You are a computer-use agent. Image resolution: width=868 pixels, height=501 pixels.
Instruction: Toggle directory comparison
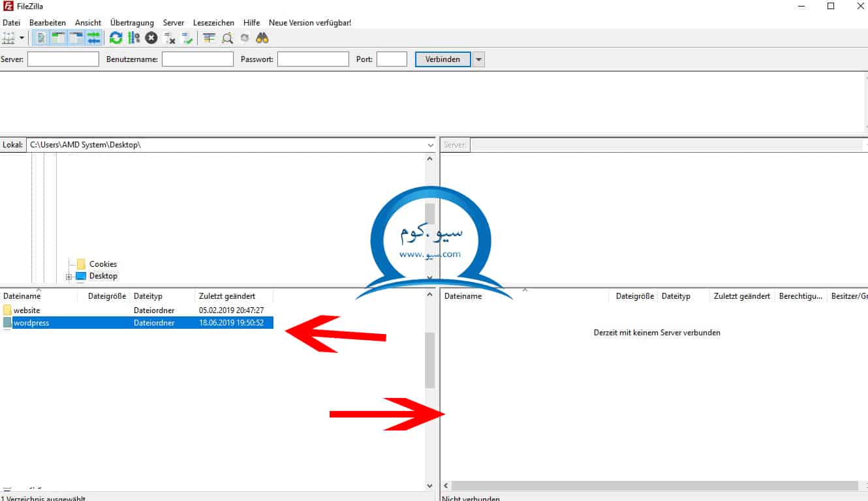coord(227,38)
